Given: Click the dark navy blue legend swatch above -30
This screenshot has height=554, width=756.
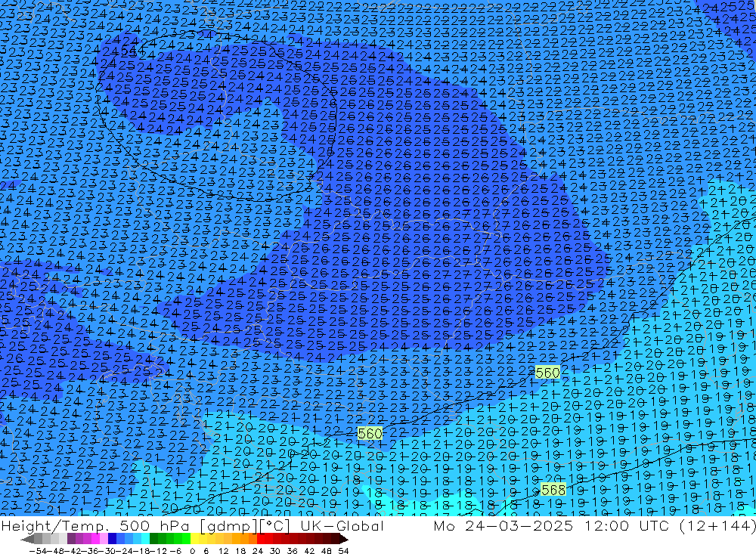Looking at the screenshot, I should 113,539.
